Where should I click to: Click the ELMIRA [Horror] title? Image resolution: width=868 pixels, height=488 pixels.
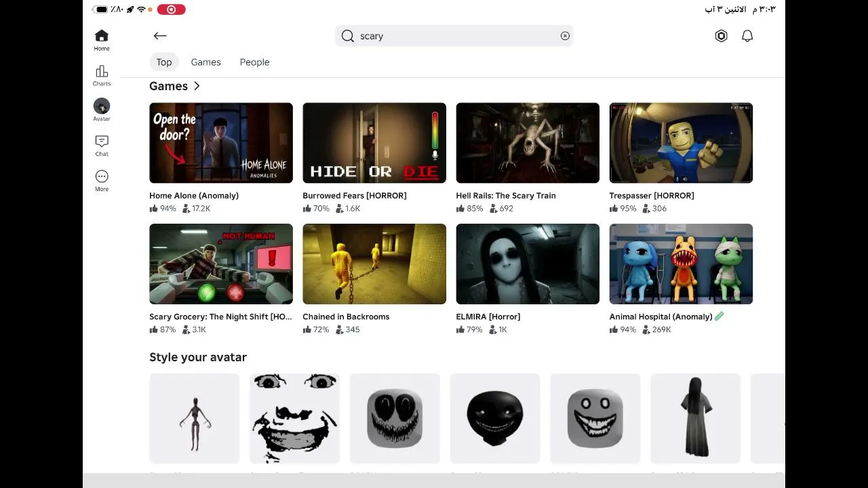(488, 317)
